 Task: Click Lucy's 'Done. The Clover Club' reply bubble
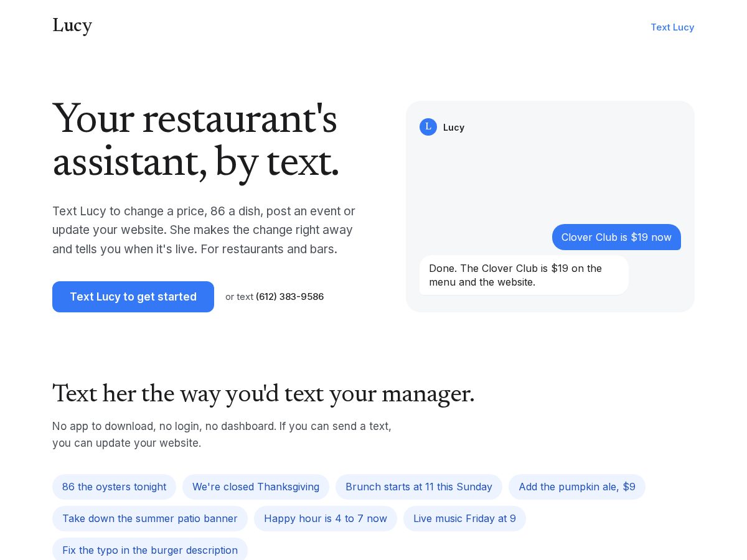point(524,275)
